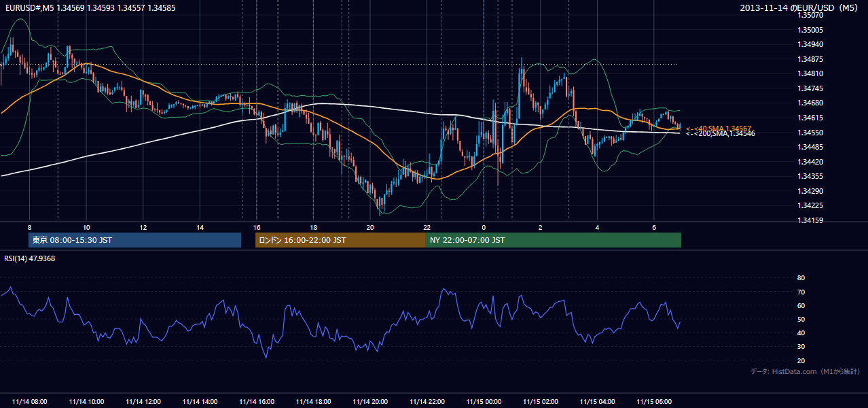
Task: Click the 1.34680 price axis label
Action: pos(810,103)
